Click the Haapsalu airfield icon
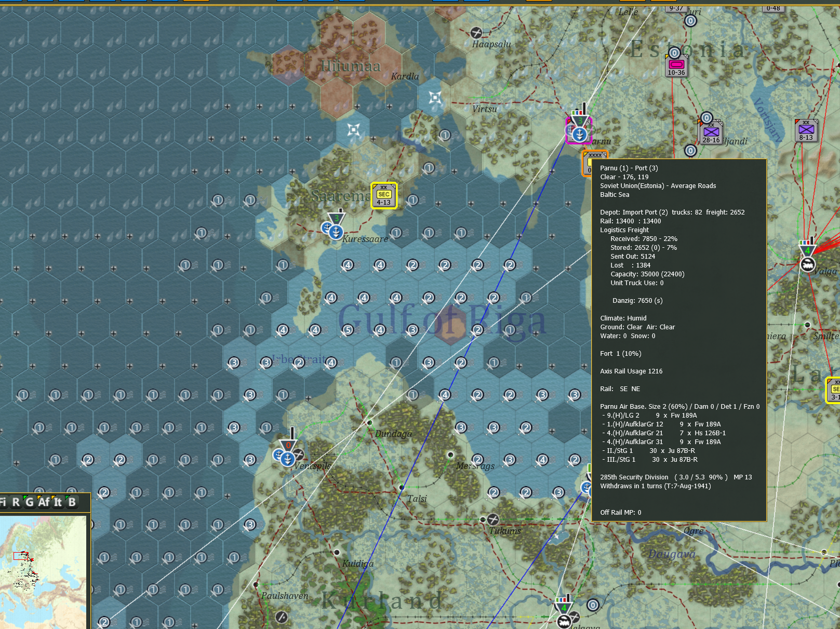The image size is (840, 629). pos(476,33)
